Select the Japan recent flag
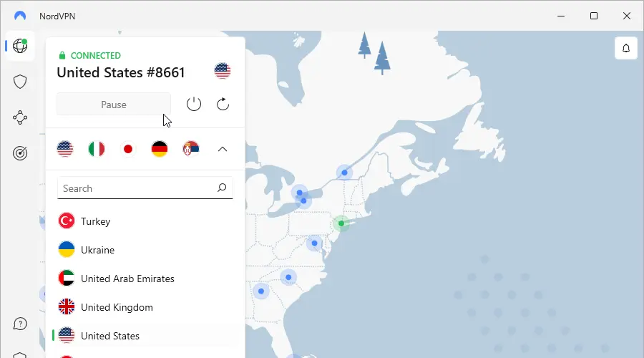This screenshot has height=358, width=644. 128,149
